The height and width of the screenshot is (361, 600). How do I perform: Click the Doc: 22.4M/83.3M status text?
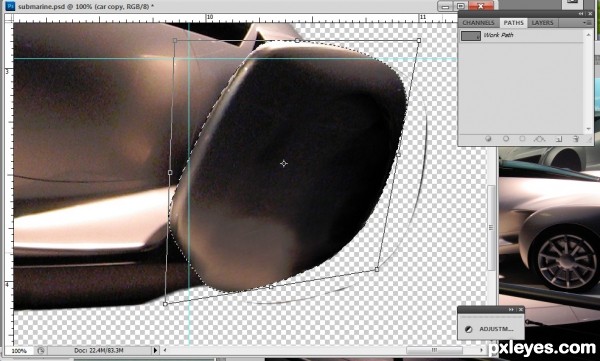point(98,350)
